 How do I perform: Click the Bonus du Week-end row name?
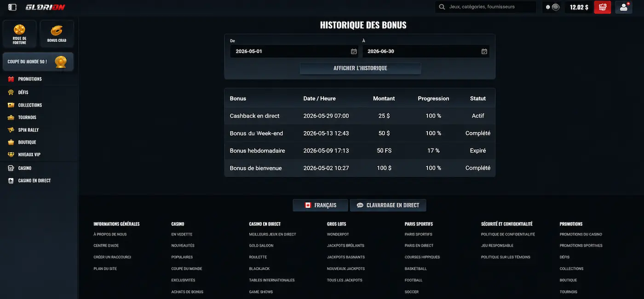click(256, 133)
